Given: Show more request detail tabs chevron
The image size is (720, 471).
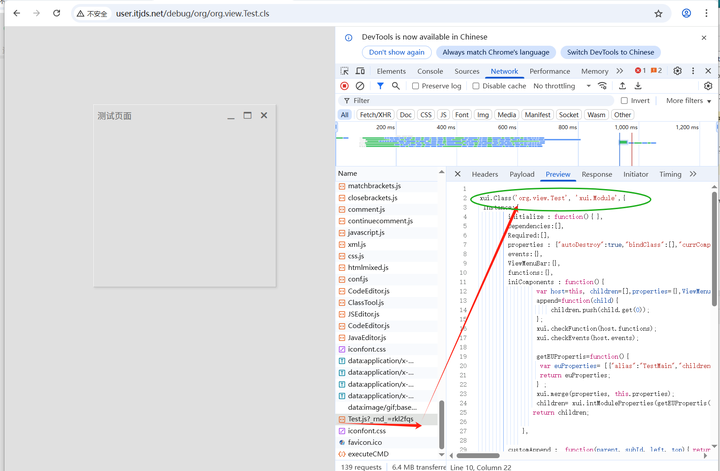Looking at the screenshot, I should [x=693, y=174].
